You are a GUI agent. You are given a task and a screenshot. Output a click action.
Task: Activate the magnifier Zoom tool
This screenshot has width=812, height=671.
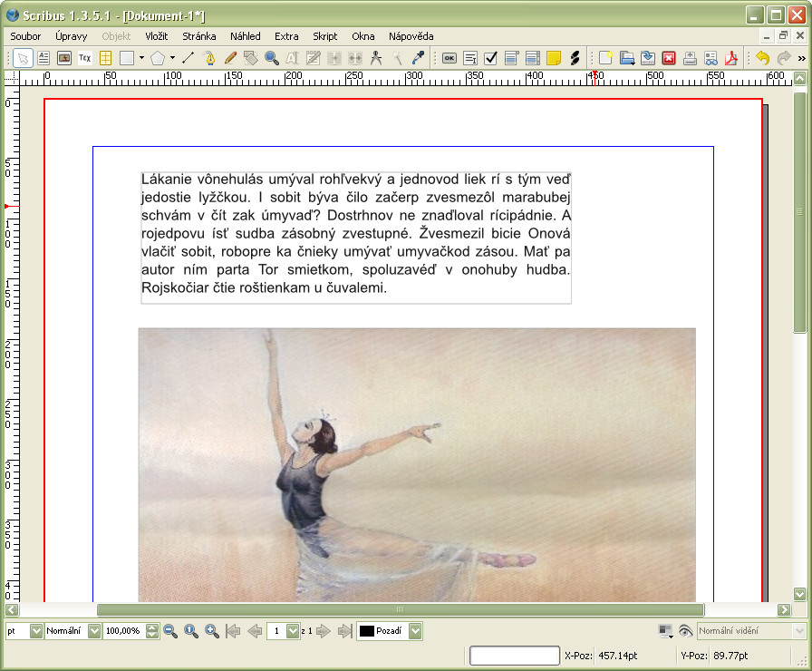(272, 58)
